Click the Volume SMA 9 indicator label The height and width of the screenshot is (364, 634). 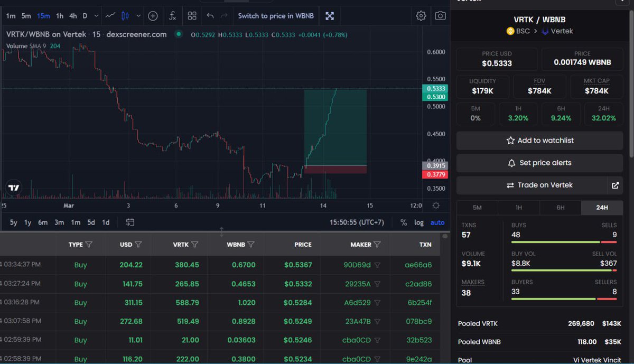(x=33, y=46)
